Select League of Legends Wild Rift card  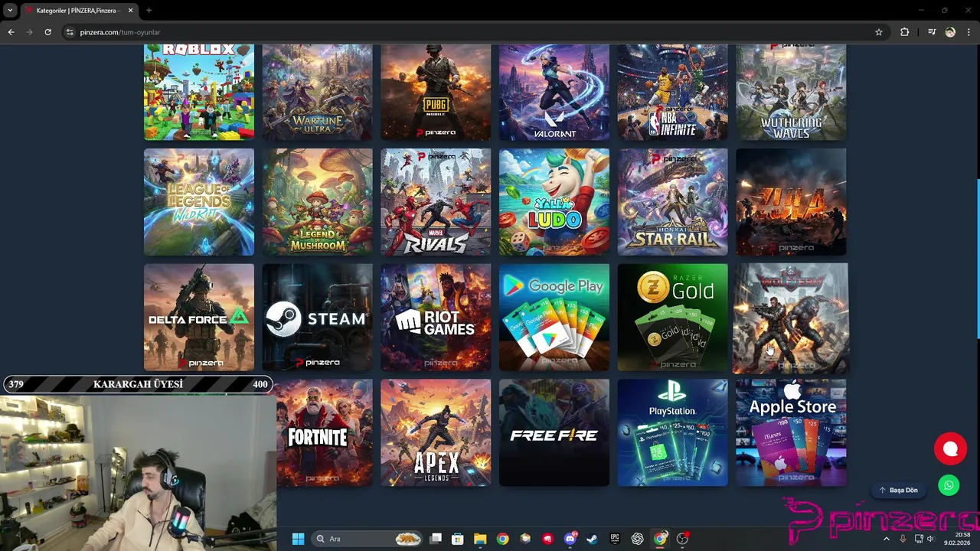pos(199,202)
